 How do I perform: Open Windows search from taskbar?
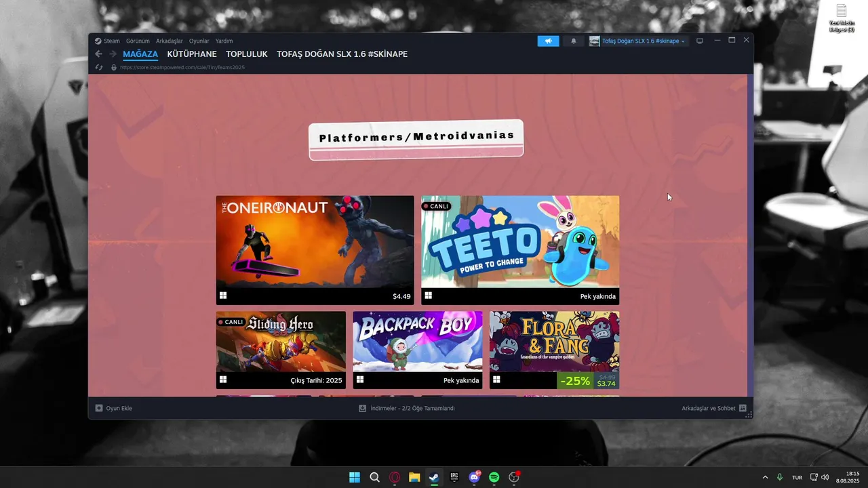click(374, 477)
